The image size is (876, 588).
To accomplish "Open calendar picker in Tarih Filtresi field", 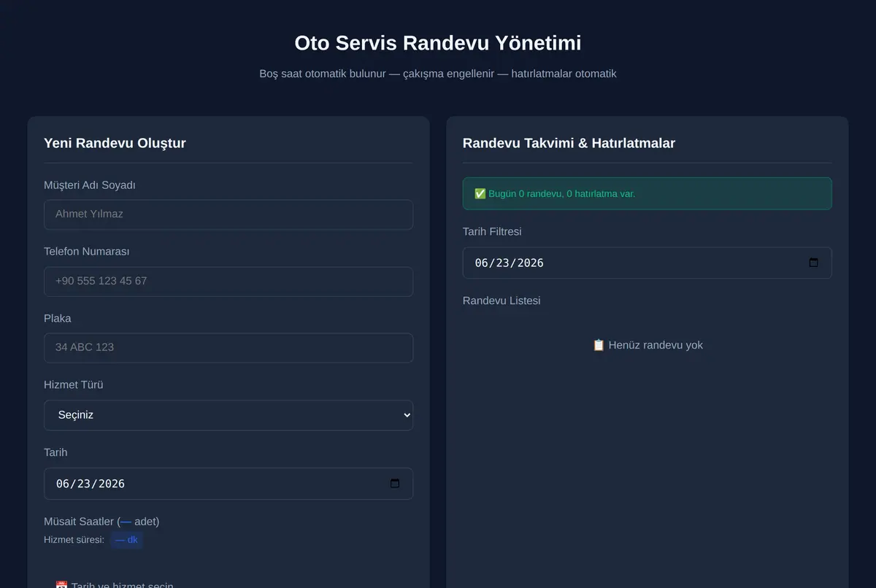I will point(814,263).
